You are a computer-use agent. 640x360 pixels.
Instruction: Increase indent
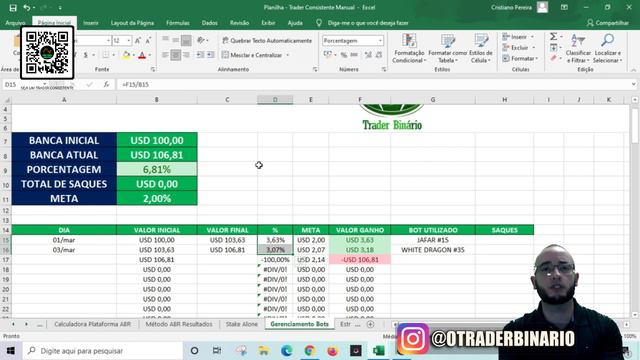pyautogui.click(x=211, y=55)
